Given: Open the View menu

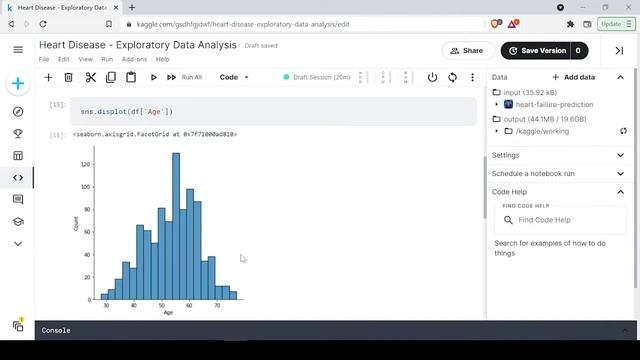Looking at the screenshot, I should click(85, 59).
